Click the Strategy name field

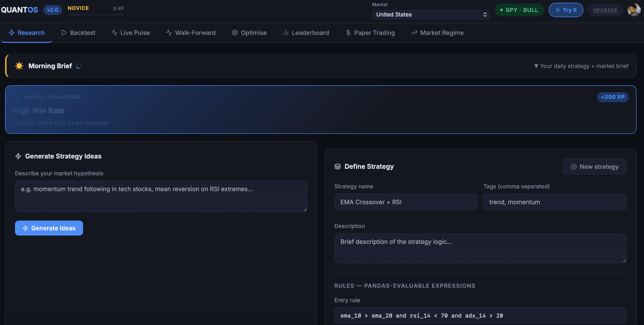click(x=406, y=202)
